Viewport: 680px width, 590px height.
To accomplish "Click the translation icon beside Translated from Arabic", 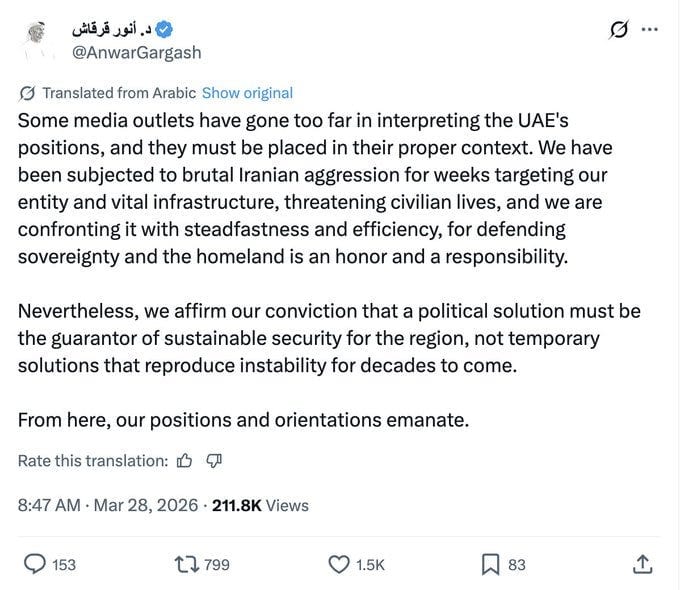I will click(27, 93).
